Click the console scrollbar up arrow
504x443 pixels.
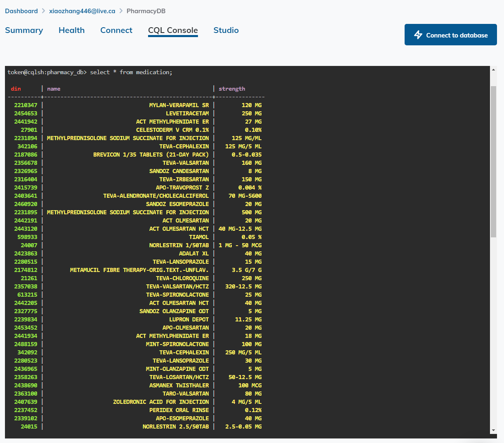point(493,70)
